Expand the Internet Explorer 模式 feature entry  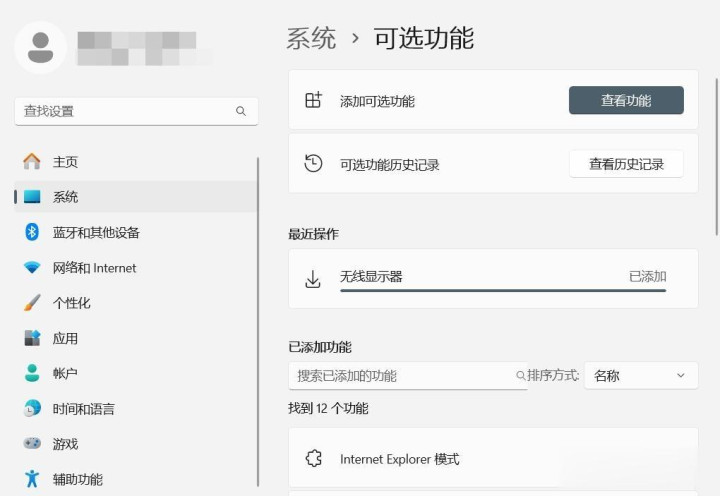[493, 459]
